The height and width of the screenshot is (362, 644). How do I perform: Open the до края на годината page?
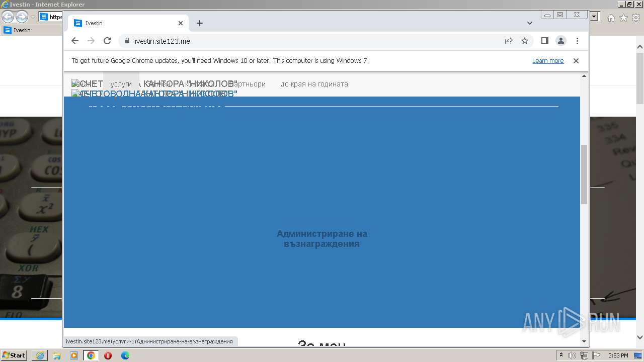click(x=314, y=84)
